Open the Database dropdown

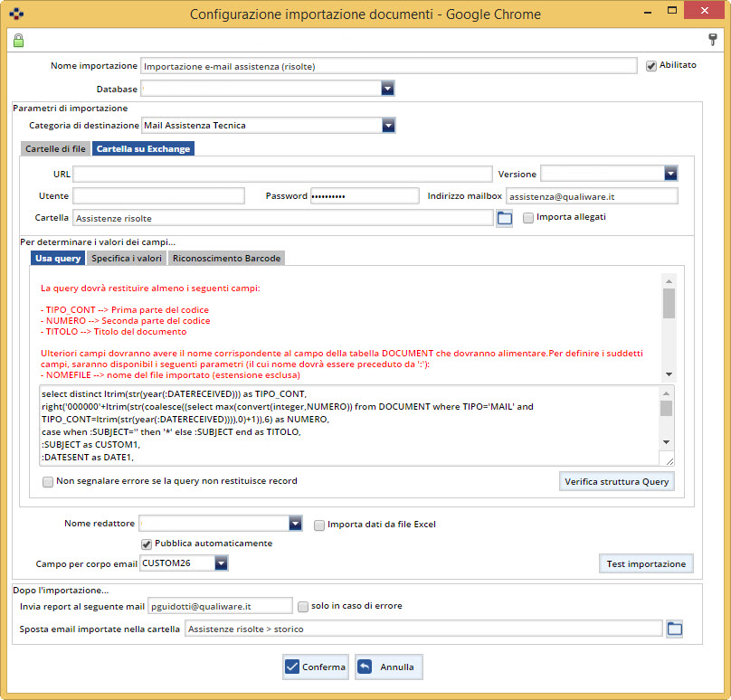tap(387, 89)
